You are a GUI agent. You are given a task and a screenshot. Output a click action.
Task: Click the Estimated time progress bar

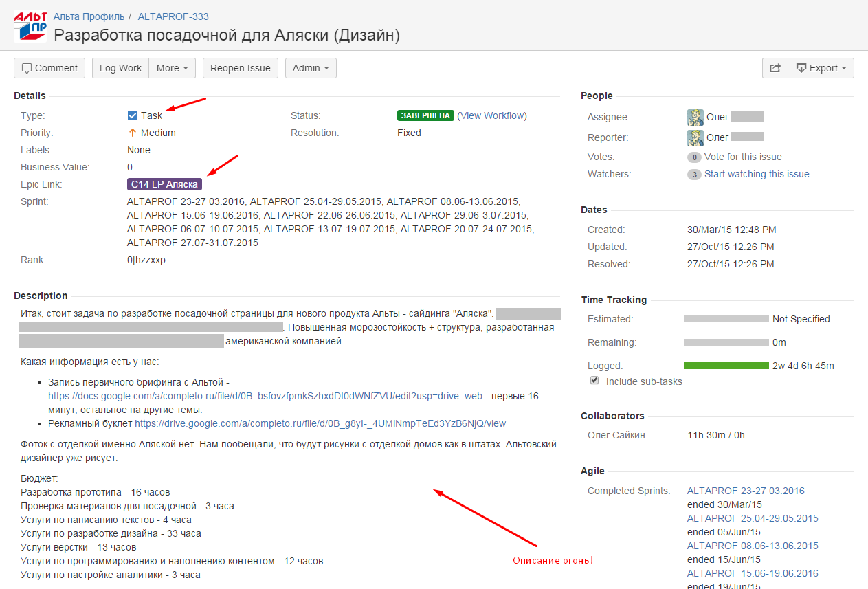coord(726,319)
